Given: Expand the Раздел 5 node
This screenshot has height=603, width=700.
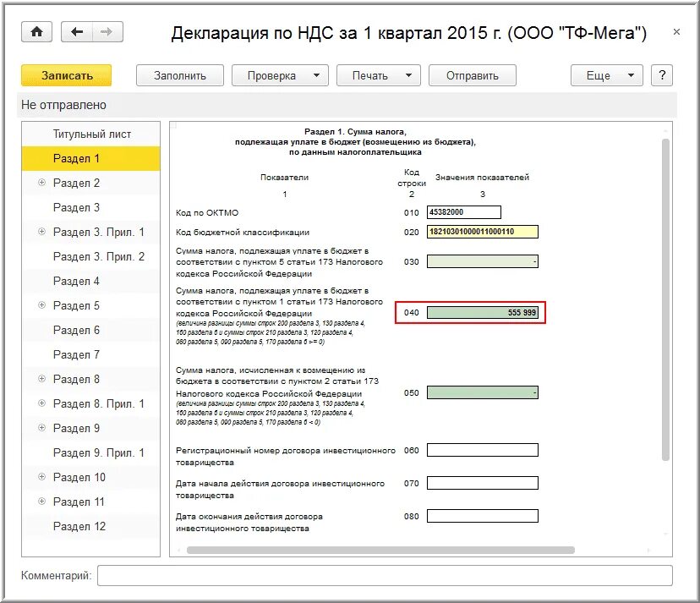Looking at the screenshot, I should click(x=41, y=305).
